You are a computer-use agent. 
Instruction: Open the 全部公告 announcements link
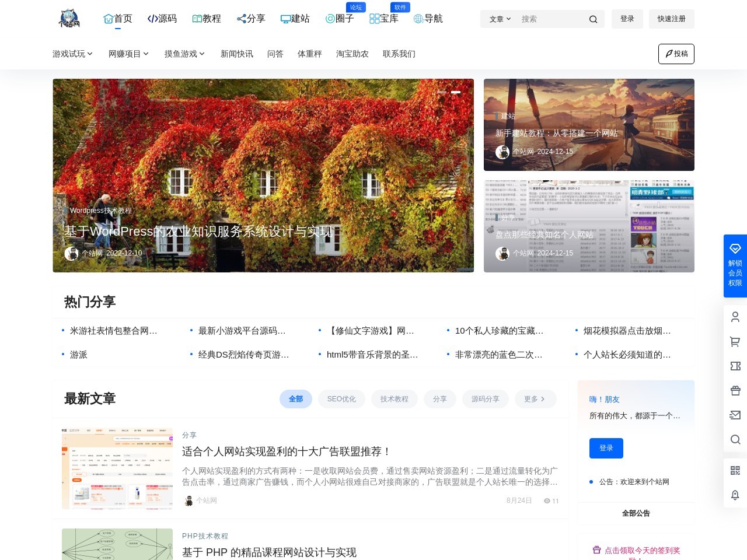636,513
